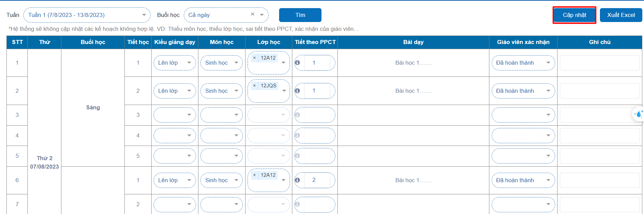Remove the 12A12 class tag in row 1
This screenshot has width=644, height=214.
tap(254, 58)
